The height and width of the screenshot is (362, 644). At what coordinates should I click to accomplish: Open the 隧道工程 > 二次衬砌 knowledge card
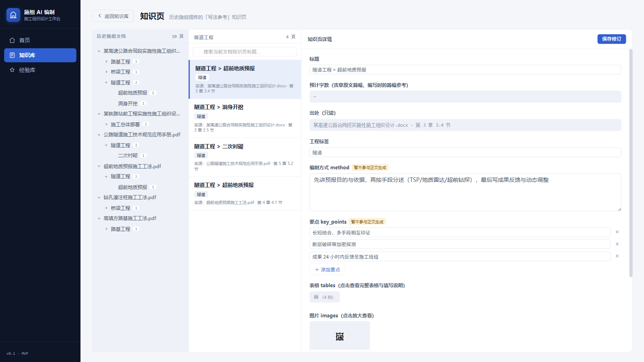[245, 157]
